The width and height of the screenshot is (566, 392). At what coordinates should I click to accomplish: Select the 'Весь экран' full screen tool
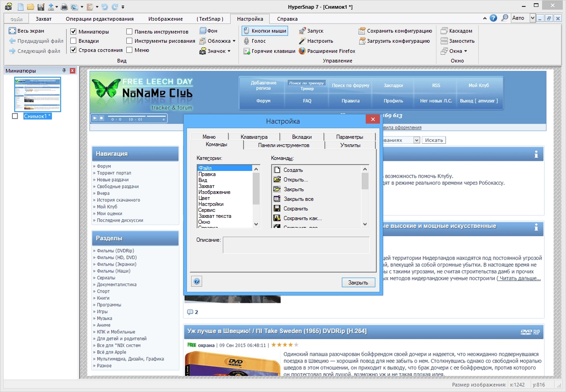27,31
